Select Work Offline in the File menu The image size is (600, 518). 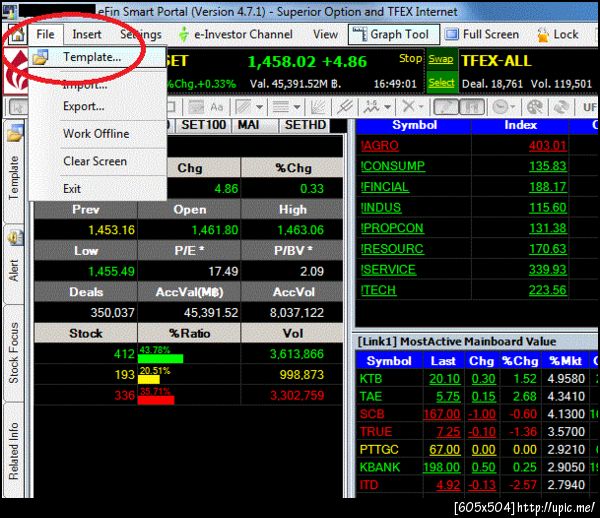click(x=96, y=134)
